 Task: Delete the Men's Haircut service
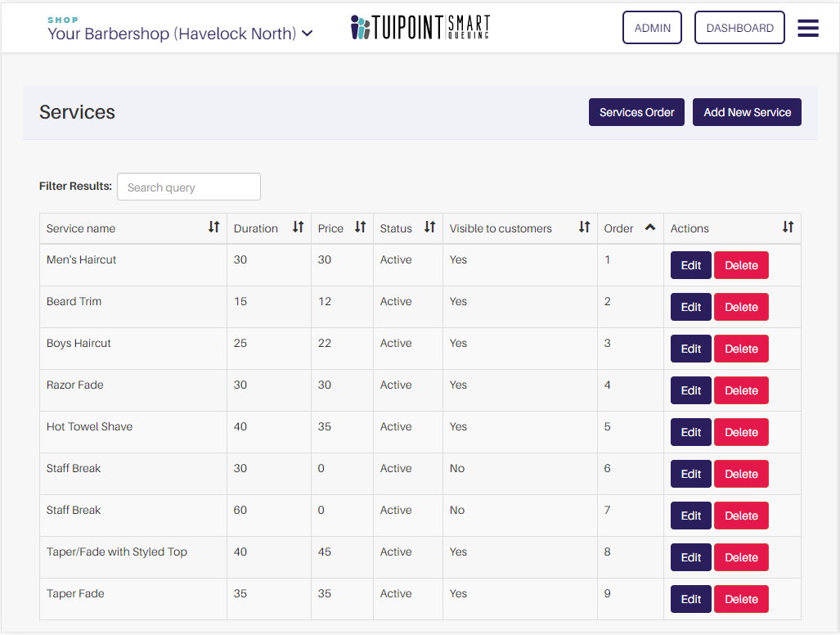[x=741, y=265]
